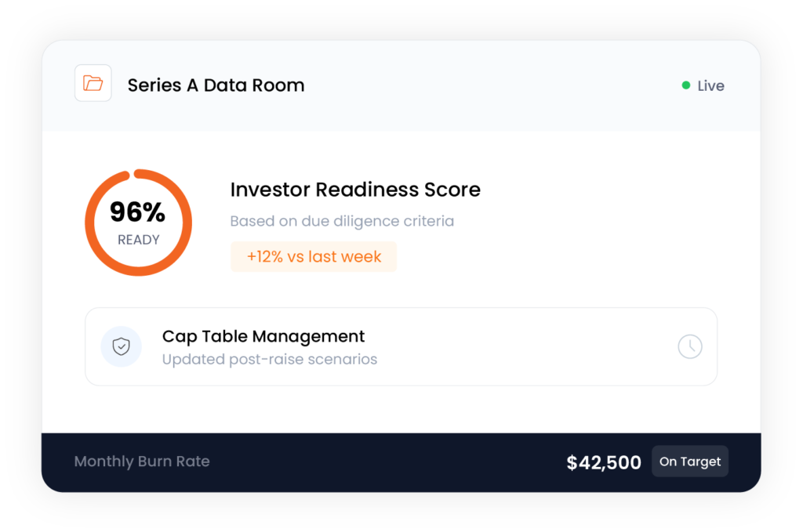Viewport: 803px width, 532px height.
Task: Click the clock history icon
Action: 689,346
